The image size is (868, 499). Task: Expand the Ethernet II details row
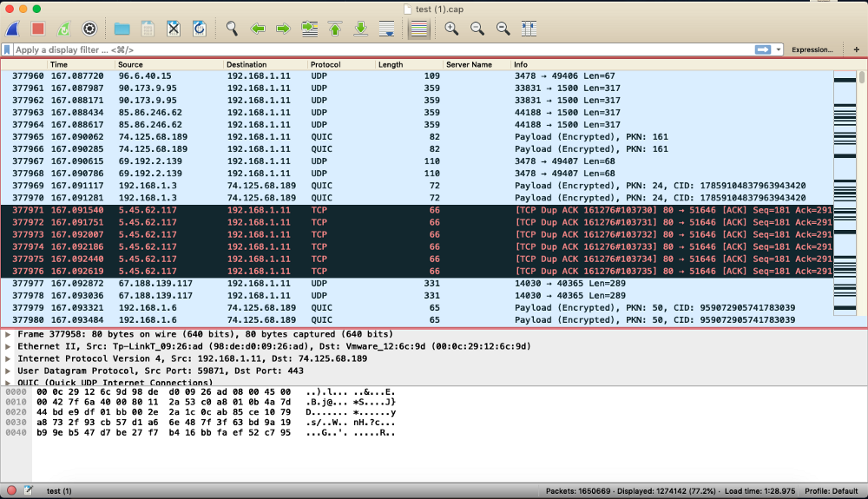8,346
